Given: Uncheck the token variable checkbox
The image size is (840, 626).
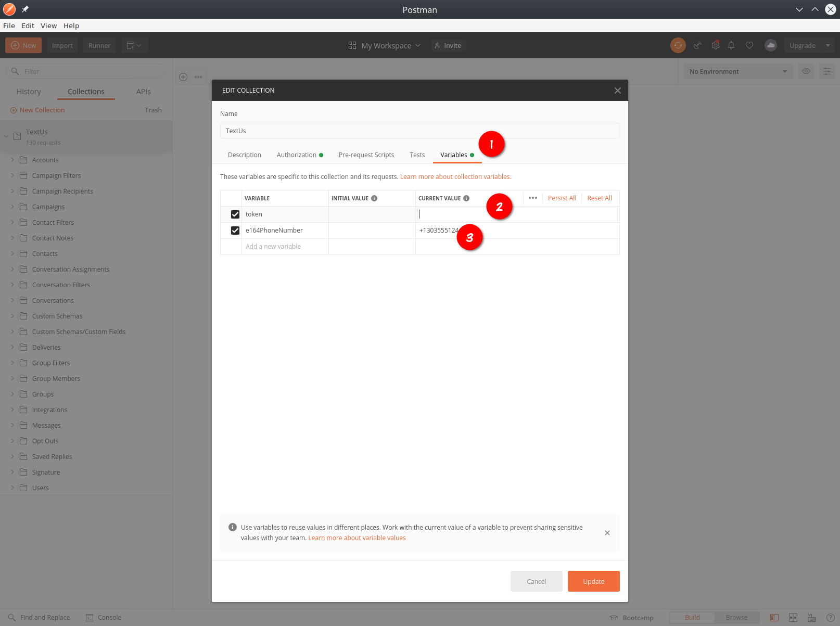Looking at the screenshot, I should click(235, 214).
